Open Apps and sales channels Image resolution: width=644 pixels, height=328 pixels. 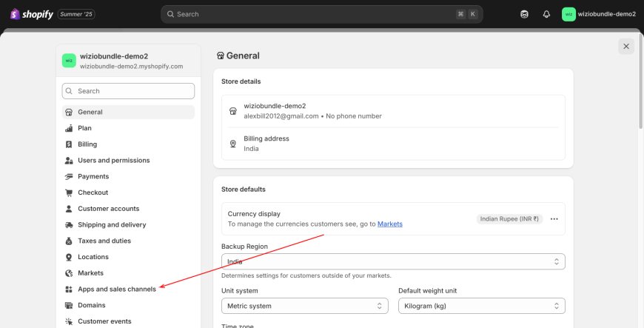pos(128,289)
